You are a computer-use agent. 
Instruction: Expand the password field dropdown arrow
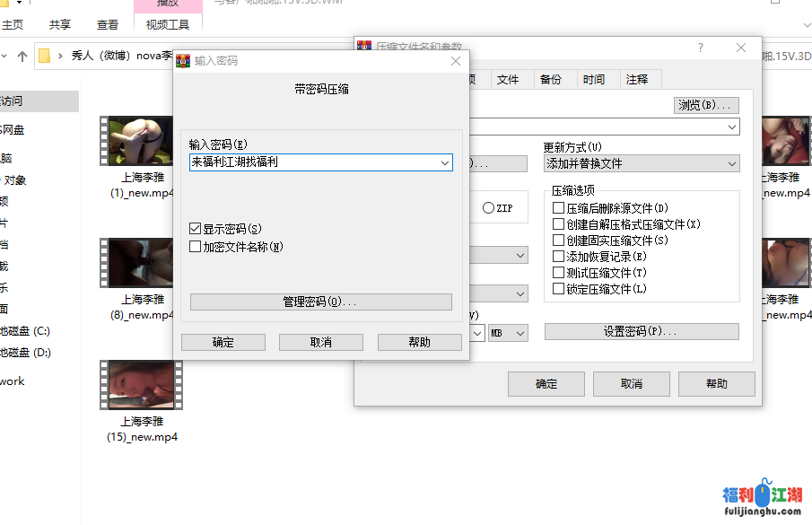tap(445, 163)
